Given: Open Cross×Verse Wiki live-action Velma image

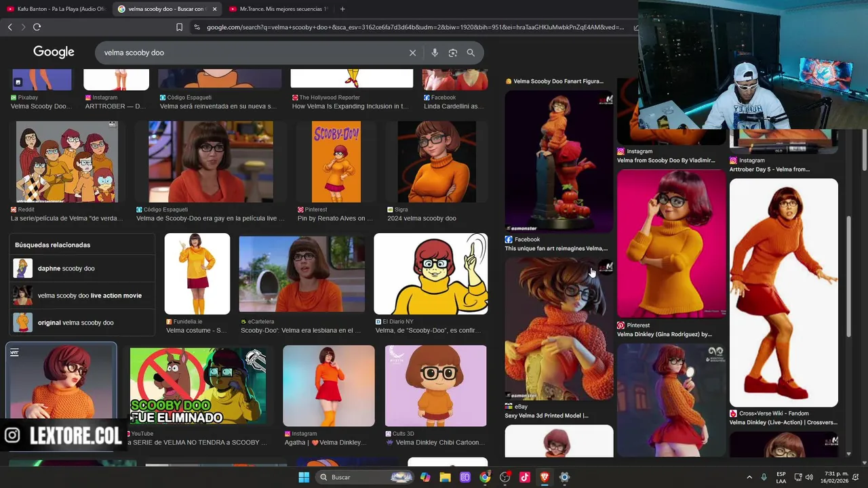Looking at the screenshot, I should coord(784,293).
